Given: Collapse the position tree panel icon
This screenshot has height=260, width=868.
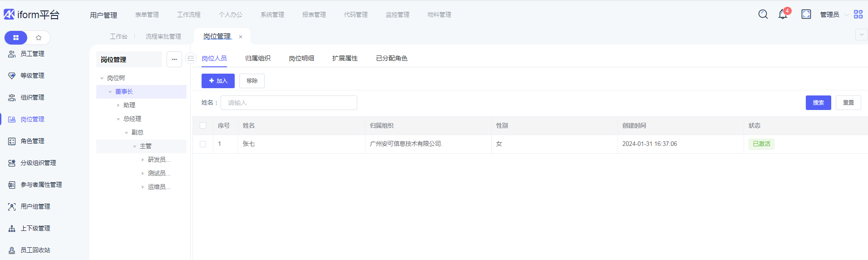Looking at the screenshot, I should [191, 59].
